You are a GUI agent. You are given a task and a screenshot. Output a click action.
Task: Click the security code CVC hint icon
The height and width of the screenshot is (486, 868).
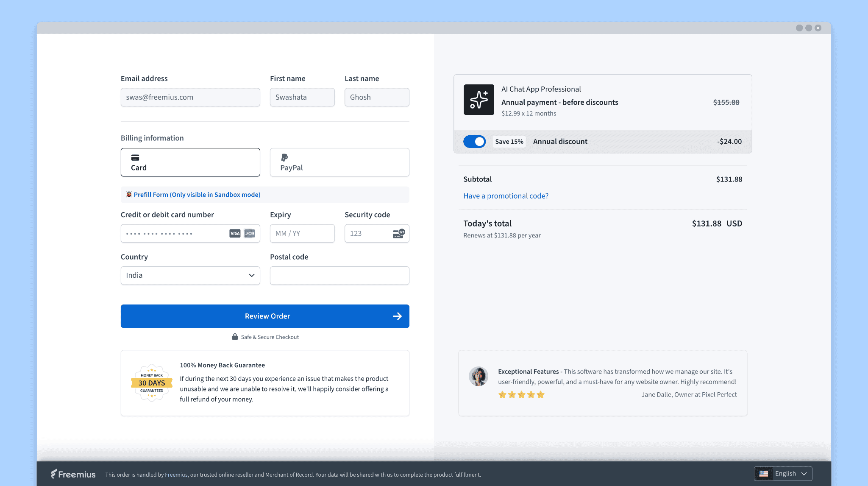click(398, 233)
